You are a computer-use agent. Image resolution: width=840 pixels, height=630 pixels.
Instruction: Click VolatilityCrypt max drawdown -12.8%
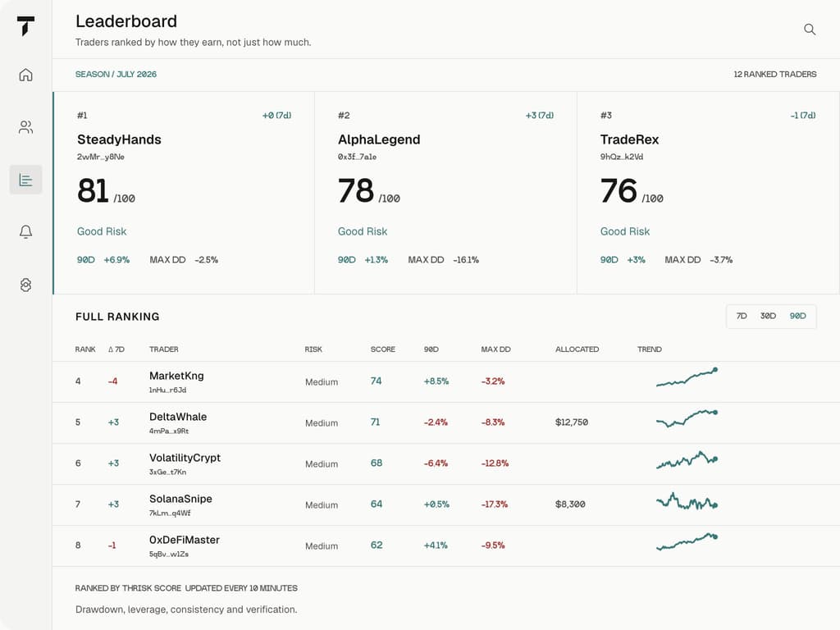click(x=495, y=463)
